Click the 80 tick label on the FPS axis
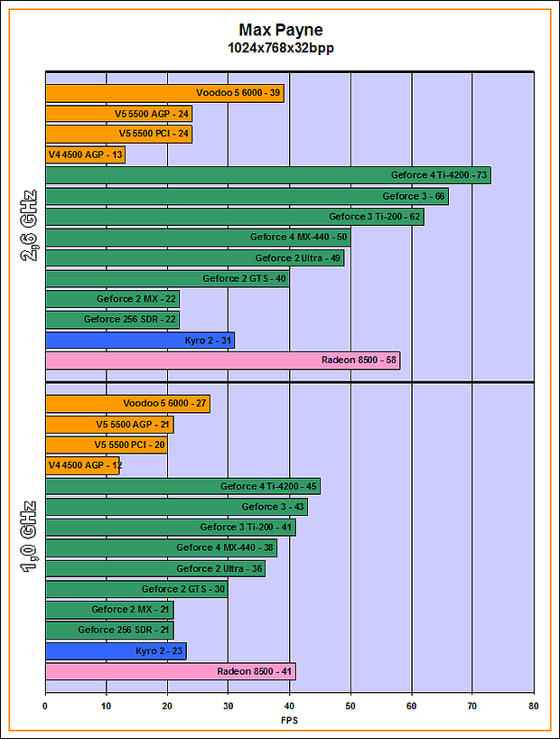 533,707
